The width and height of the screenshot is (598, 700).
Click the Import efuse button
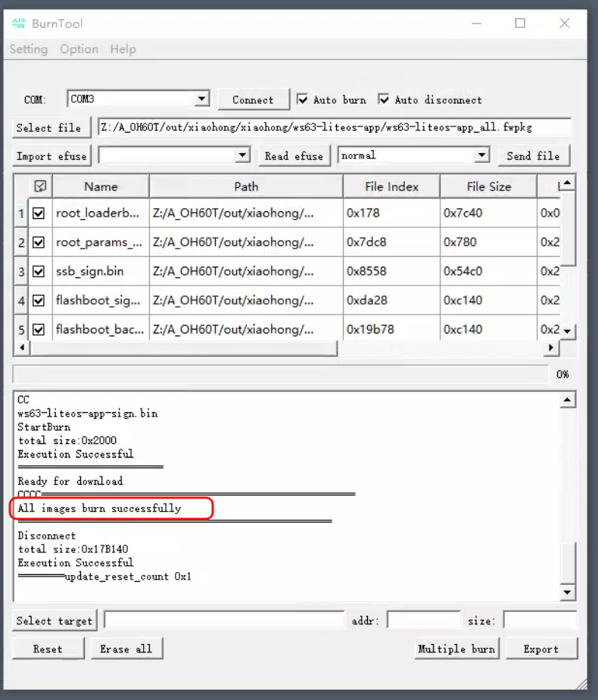coord(51,156)
